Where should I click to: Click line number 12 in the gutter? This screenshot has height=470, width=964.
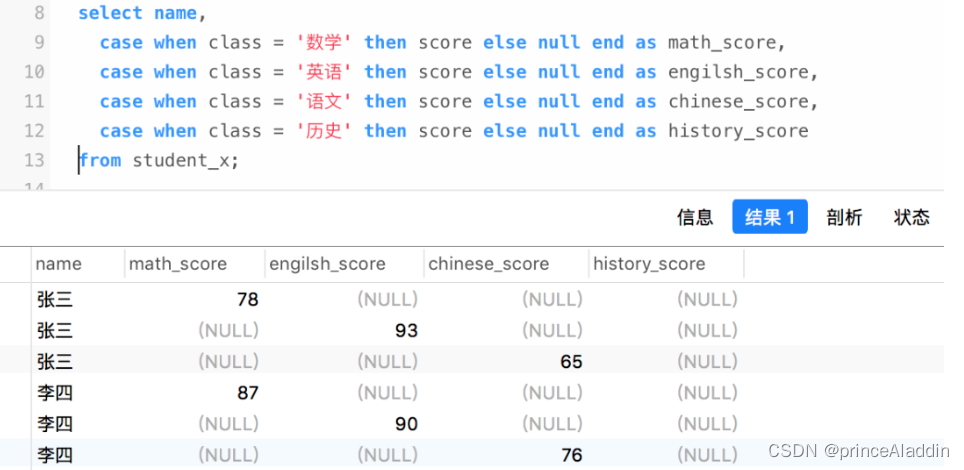[34, 131]
